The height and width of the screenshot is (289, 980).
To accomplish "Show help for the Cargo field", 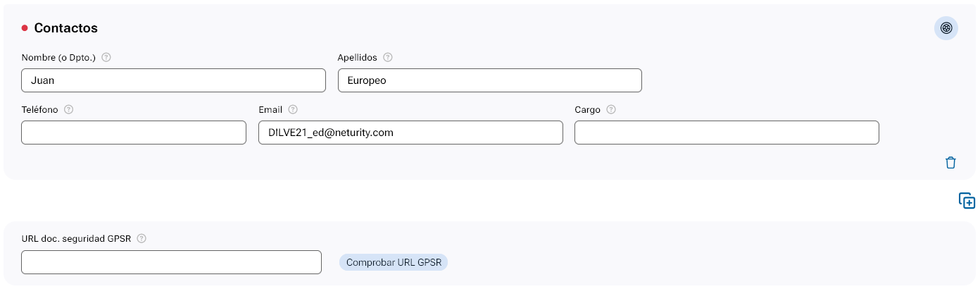I will (x=611, y=110).
